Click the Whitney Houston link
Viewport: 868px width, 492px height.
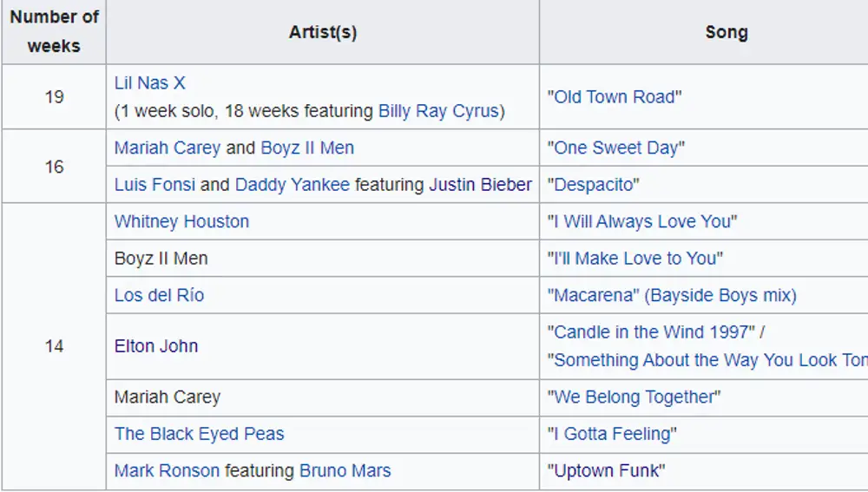pos(181,221)
